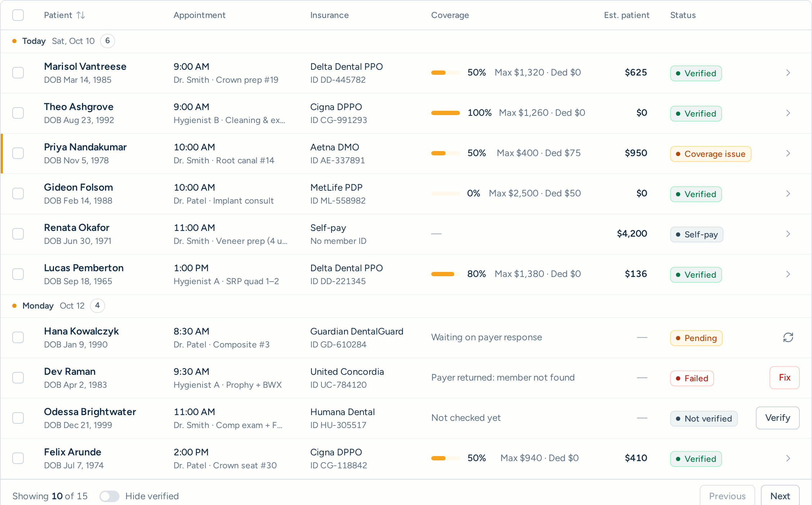Select all patients header checkbox
812x505 pixels.
[18, 15]
